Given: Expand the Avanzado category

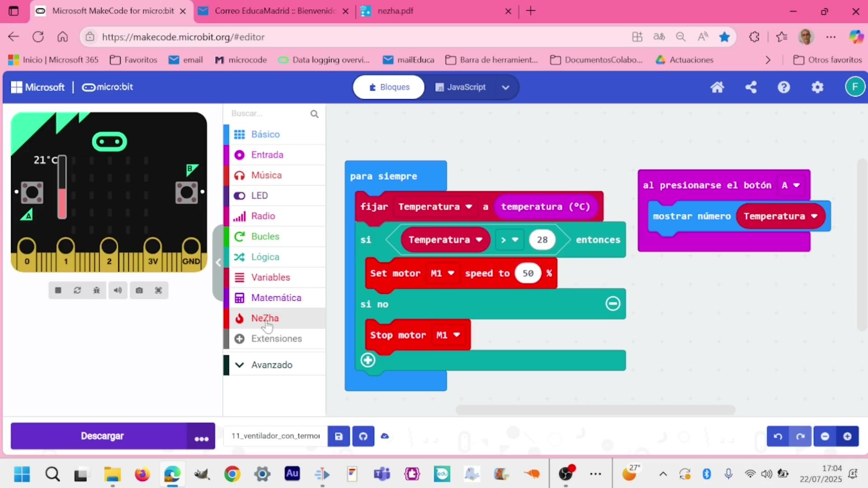Looking at the screenshot, I should coord(271,365).
